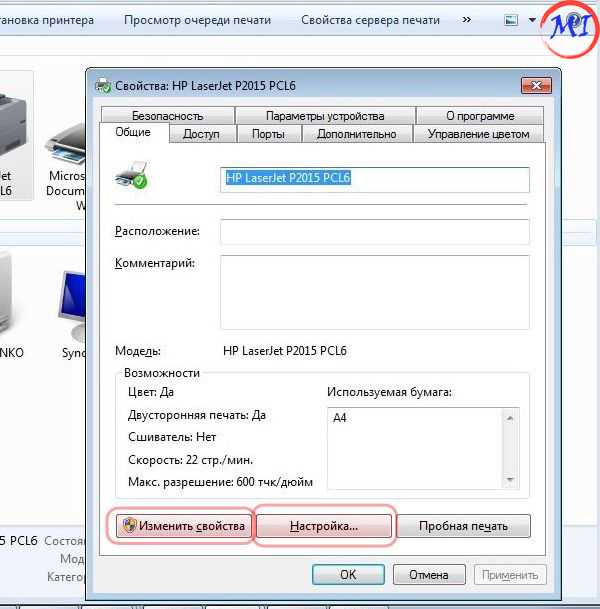Click the printer icon in the dialog
600x609 pixels.
131,176
